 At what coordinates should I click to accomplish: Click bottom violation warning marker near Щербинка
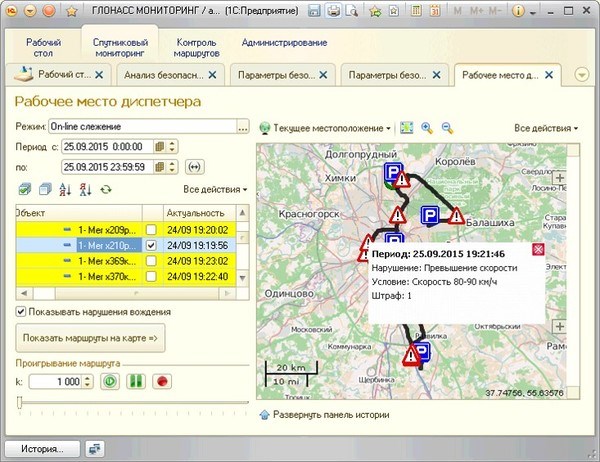click(411, 355)
